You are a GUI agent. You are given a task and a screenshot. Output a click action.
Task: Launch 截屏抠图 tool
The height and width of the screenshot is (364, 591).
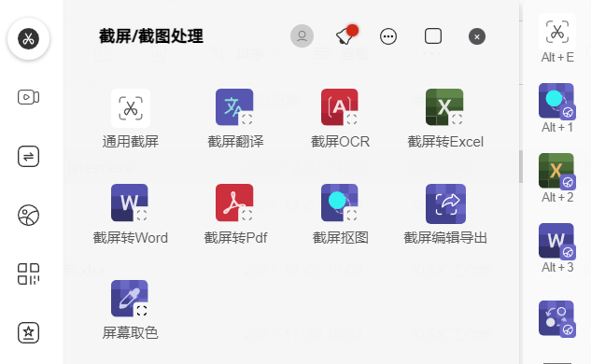(340, 203)
